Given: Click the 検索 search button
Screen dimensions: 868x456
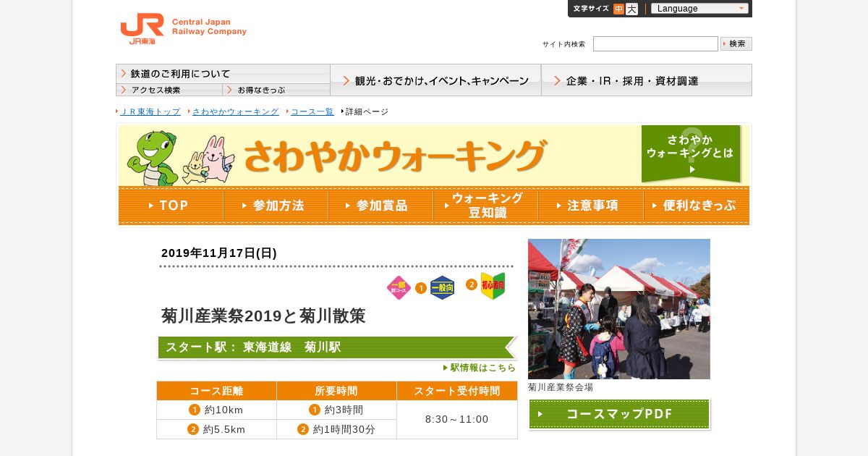Looking at the screenshot, I should [736, 43].
